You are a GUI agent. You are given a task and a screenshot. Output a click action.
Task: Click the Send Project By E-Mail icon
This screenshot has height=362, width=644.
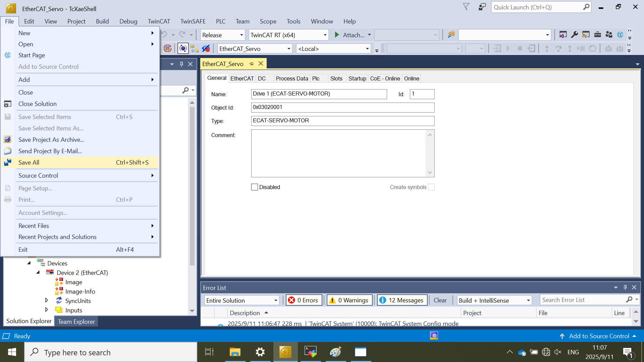click(8, 151)
